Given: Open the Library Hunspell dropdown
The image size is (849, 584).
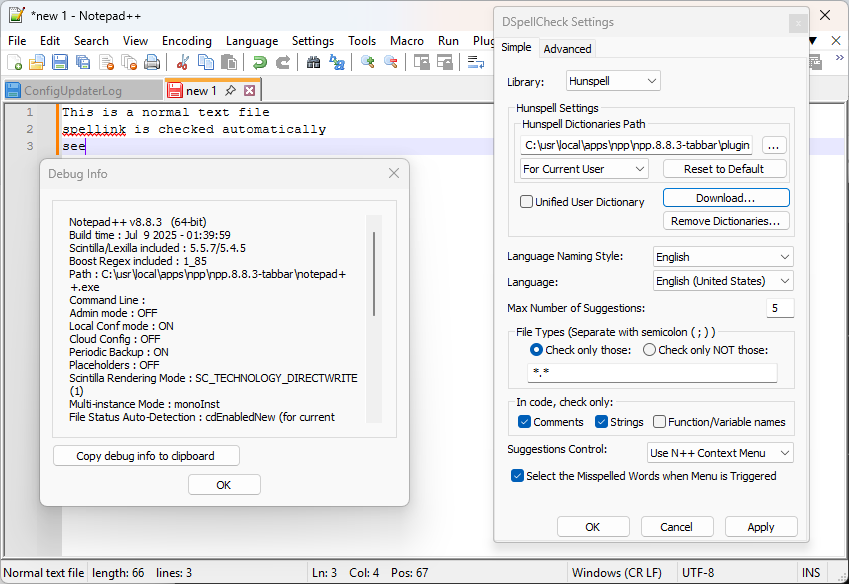Looking at the screenshot, I should click(x=613, y=81).
